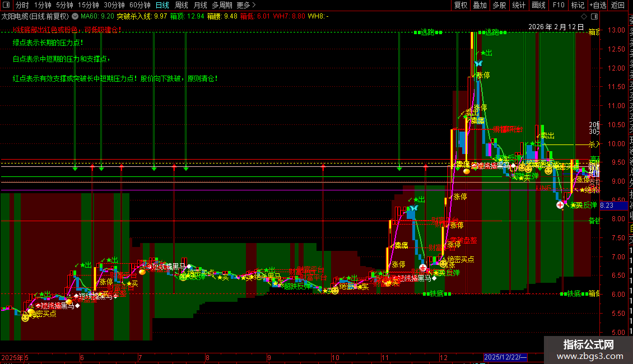The width and height of the screenshot is (633, 364).
Task: Click the 返回 back button
Action: [x=618, y=5]
